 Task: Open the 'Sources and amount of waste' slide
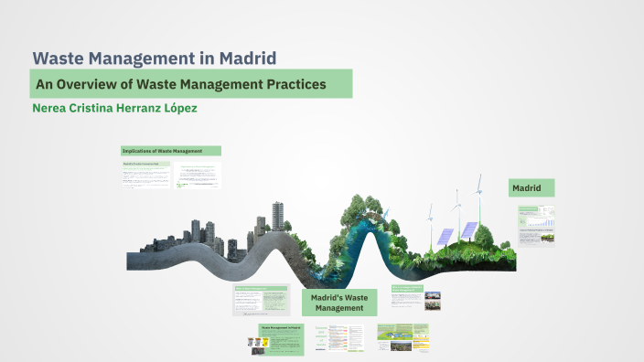(339, 338)
